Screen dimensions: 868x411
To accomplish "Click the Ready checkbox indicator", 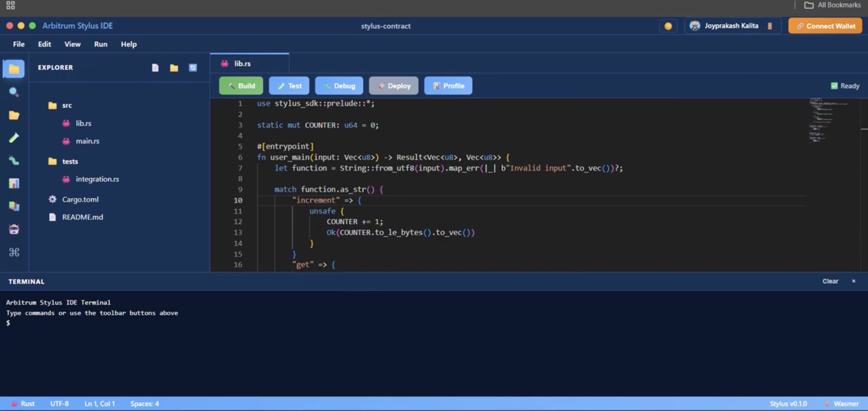I will click(x=834, y=86).
